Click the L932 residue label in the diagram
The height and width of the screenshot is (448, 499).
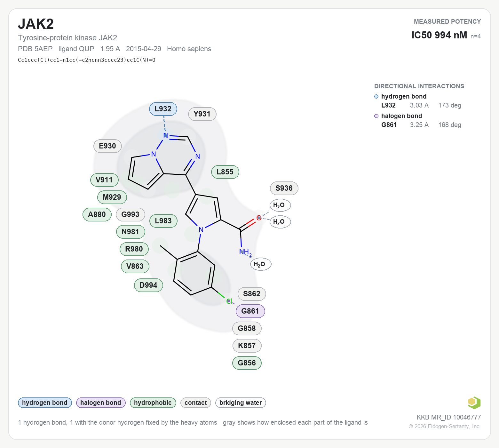coord(163,109)
